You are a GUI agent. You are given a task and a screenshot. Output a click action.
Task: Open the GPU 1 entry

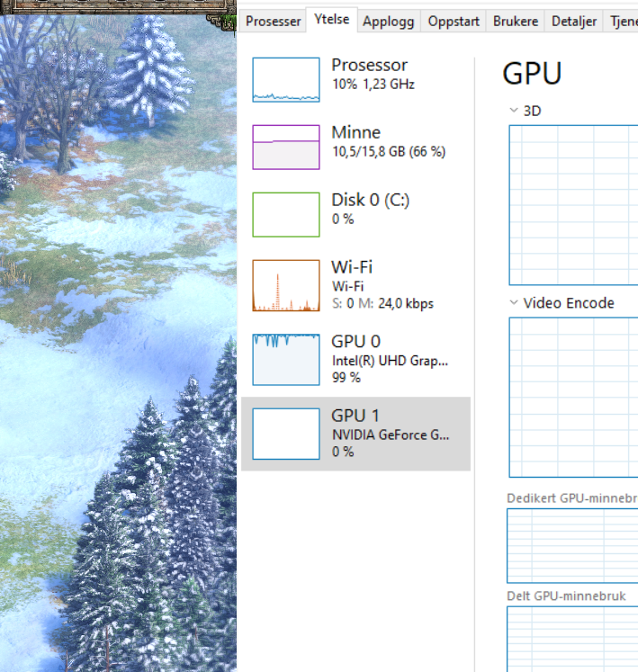click(355, 434)
